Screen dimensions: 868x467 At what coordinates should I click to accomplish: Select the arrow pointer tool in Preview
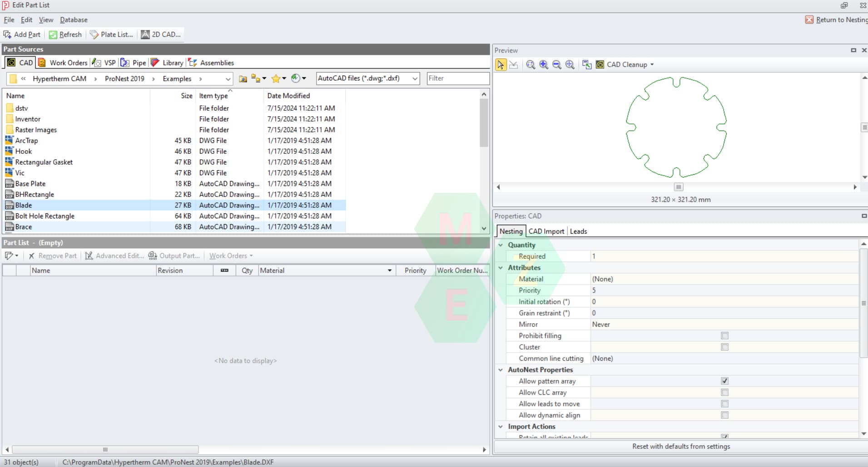point(501,65)
